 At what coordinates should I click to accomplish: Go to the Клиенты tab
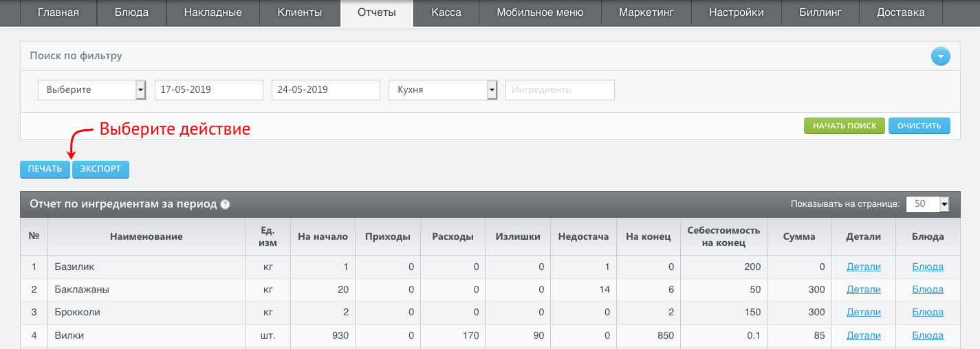300,12
